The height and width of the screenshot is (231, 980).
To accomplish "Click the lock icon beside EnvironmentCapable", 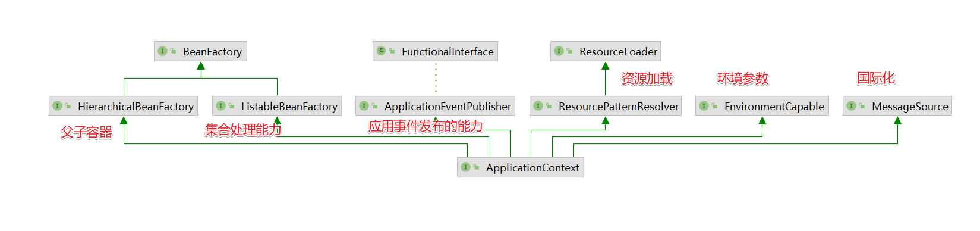I will coord(714,106).
